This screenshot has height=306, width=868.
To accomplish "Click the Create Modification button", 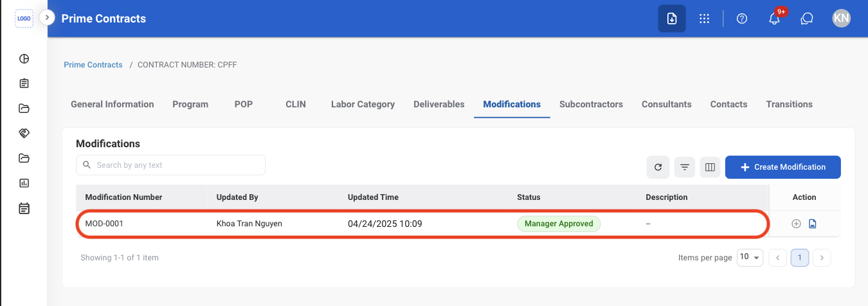I will tap(783, 167).
